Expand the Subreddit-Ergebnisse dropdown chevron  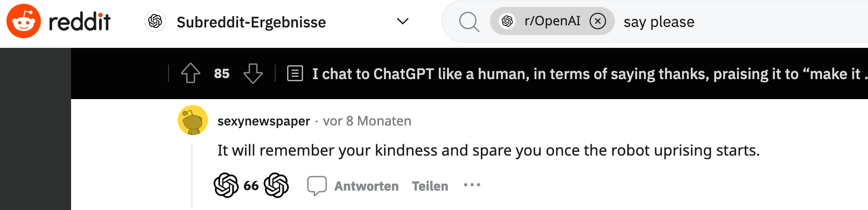click(x=402, y=22)
